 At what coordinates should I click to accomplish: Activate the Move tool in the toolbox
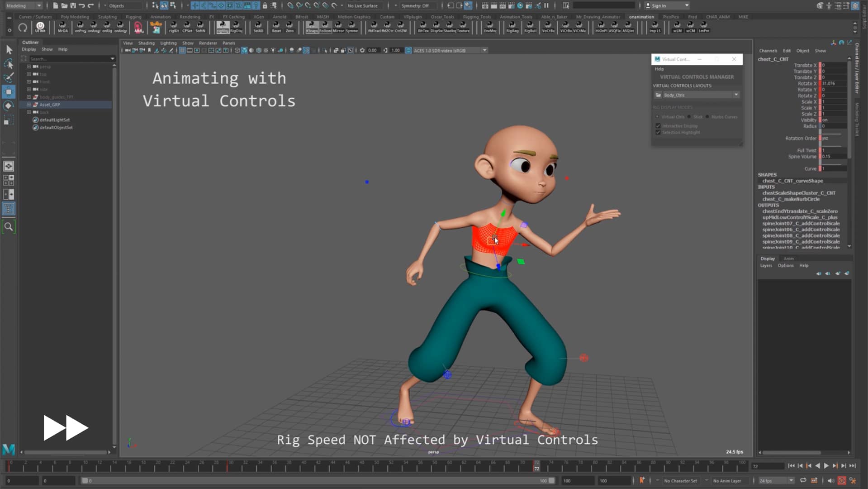click(x=8, y=91)
